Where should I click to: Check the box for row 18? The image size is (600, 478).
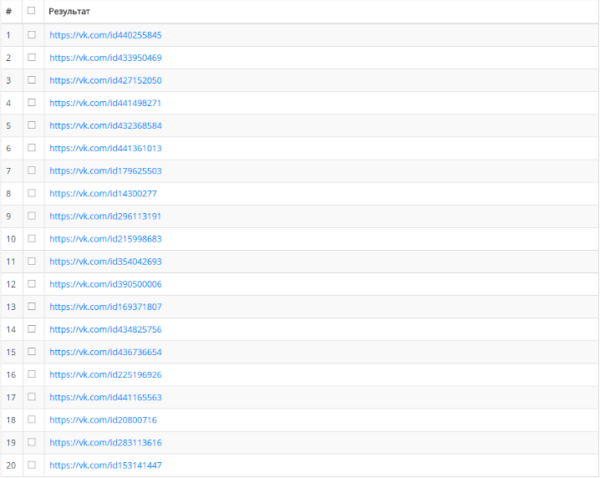(x=32, y=419)
